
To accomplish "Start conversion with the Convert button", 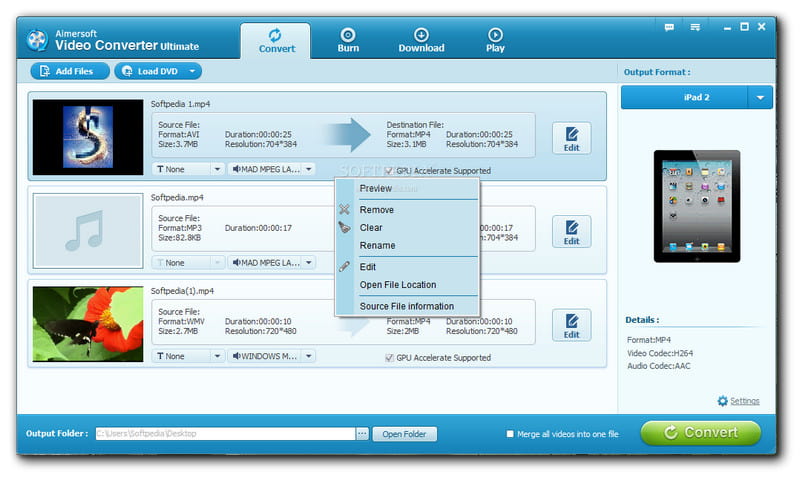I will coord(700,433).
